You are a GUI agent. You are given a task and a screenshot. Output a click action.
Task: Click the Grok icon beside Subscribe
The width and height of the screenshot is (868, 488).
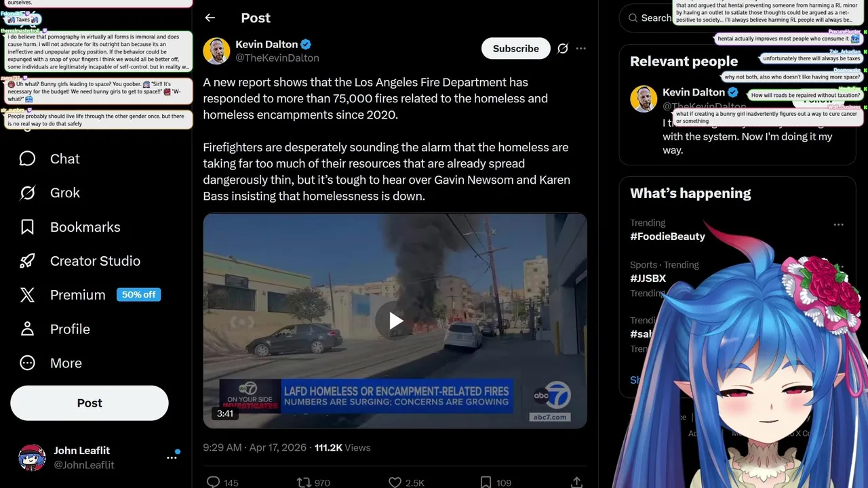point(563,49)
